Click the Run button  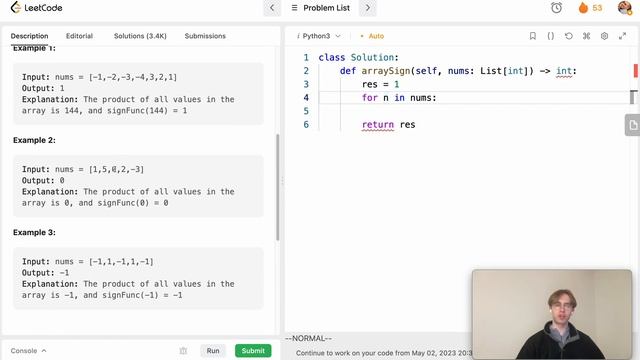213,351
